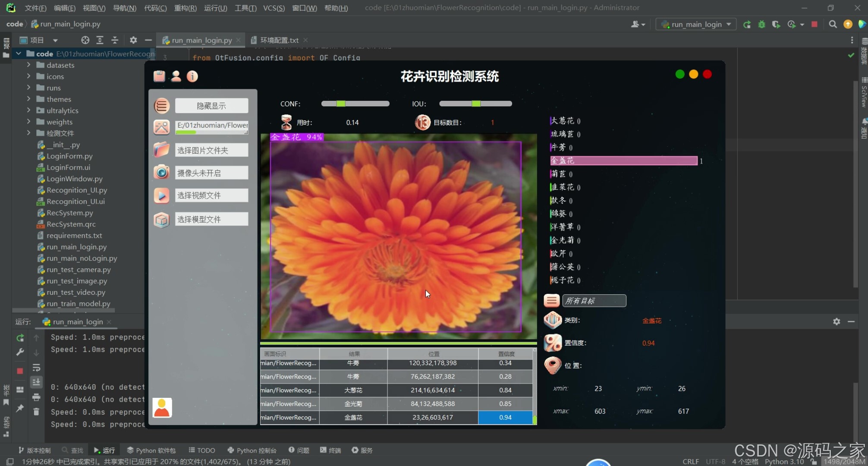The height and width of the screenshot is (466, 868).
Task: Click the 3D model cube icon beside 选择模型文件
Action: click(x=161, y=220)
